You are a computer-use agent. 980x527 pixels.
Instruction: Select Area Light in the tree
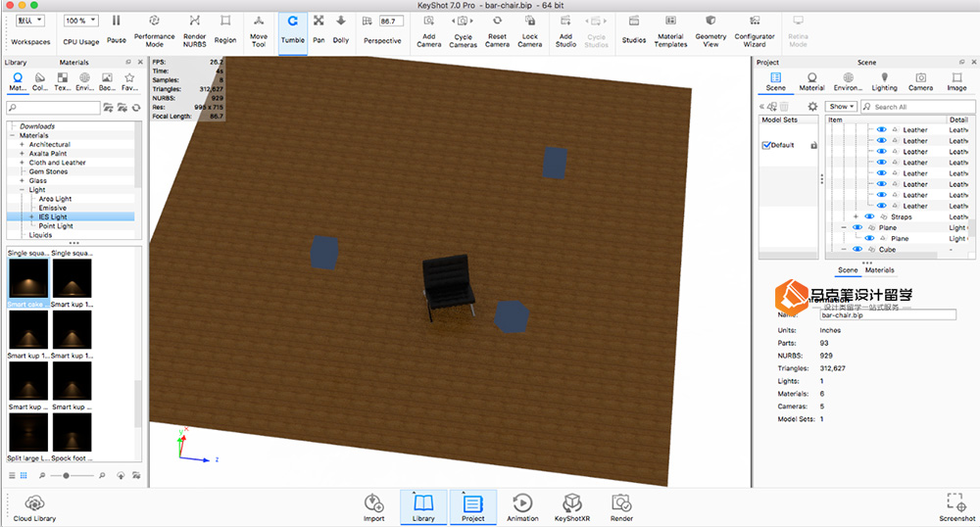(x=55, y=199)
